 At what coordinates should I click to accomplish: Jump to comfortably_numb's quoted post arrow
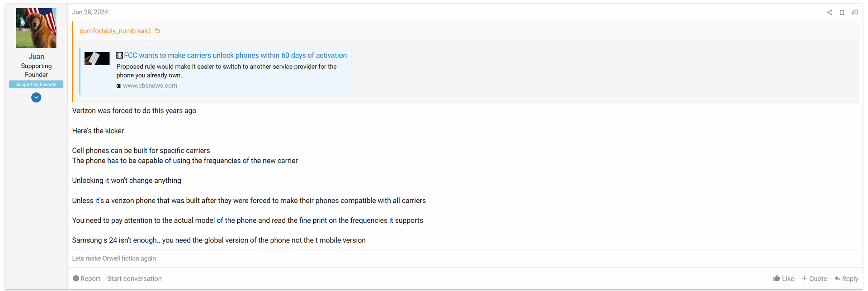(157, 31)
